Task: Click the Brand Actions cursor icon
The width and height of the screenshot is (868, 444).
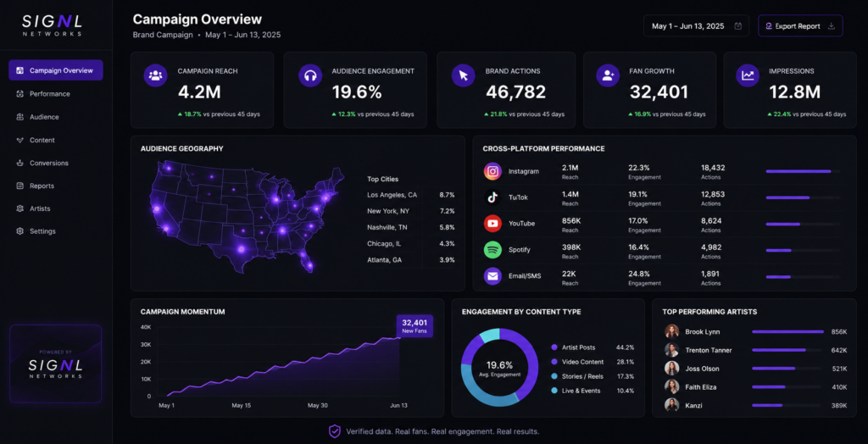Action: pyautogui.click(x=464, y=75)
